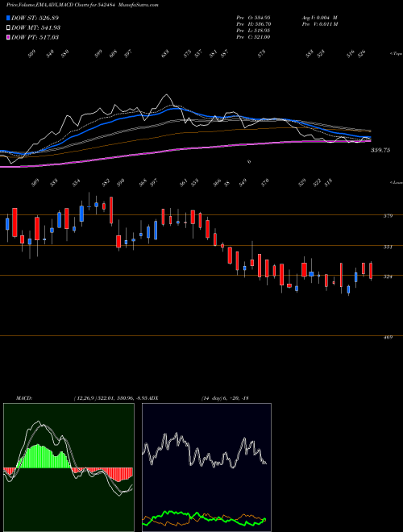
Task: Open the green MACD histogram panel
Action: [x=69, y=468]
